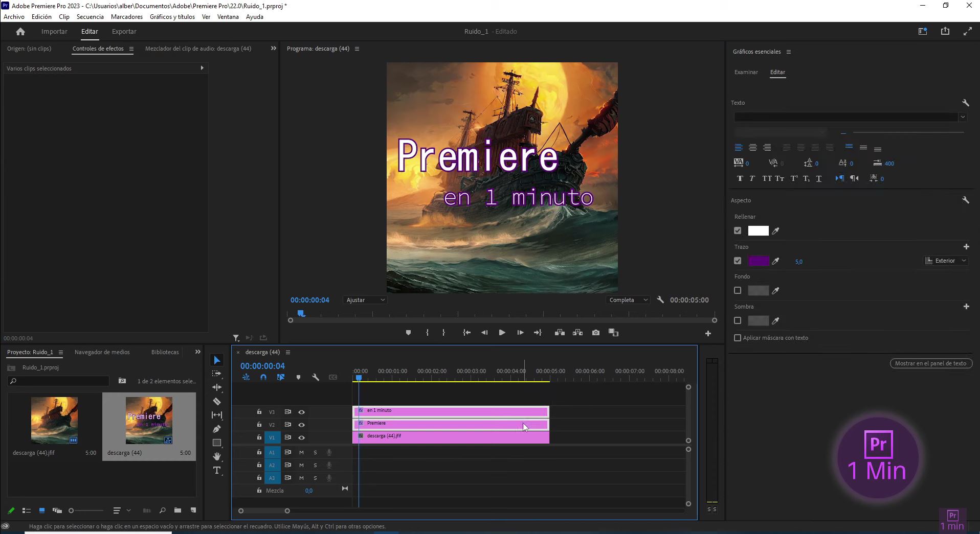This screenshot has height=534, width=980.
Task: Step forward one frame
Action: (x=520, y=333)
